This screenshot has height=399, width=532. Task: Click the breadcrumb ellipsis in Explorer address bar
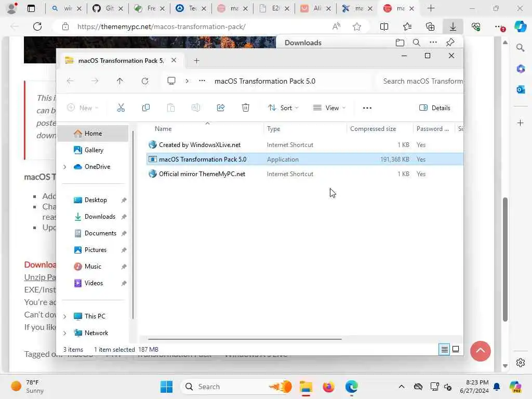202,81
